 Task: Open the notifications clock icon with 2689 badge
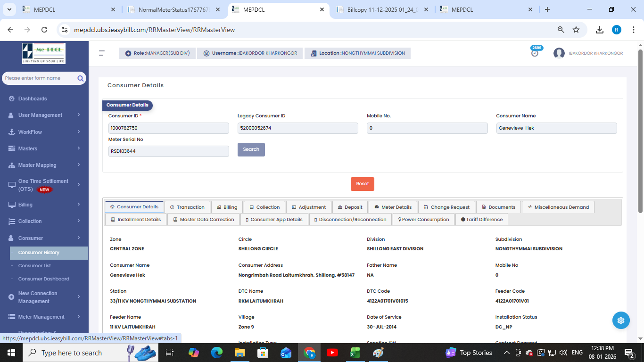tap(535, 53)
